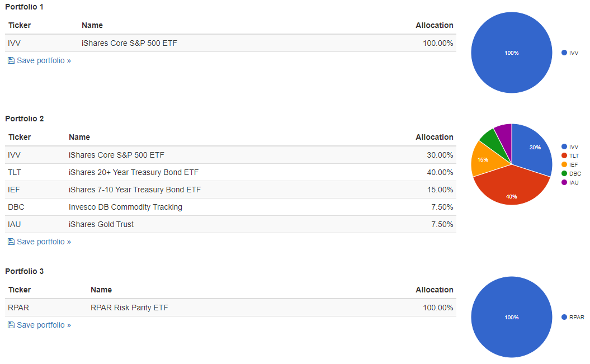This screenshot has width=590, height=364.
Task: Click the 100.00% allocation in Portfolio 1
Action: click(x=438, y=43)
